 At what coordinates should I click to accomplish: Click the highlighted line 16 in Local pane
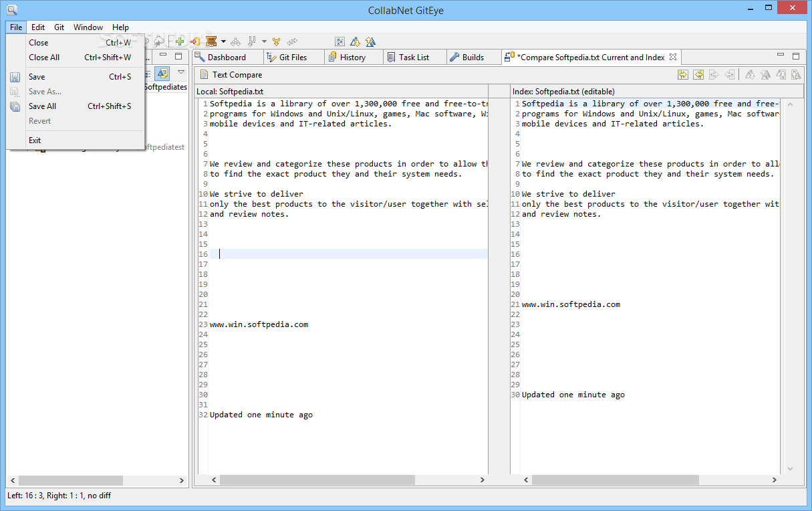tap(348, 254)
